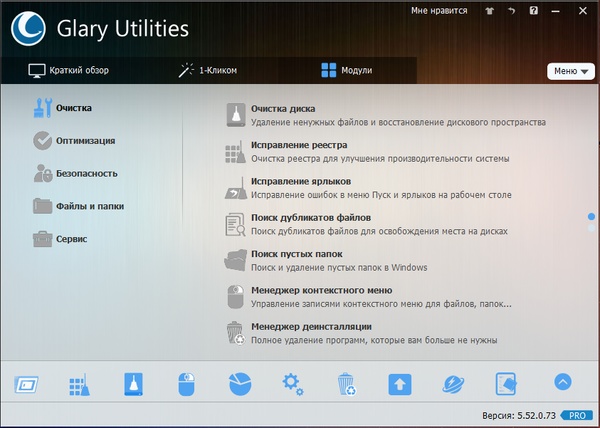The image size is (600, 428).
Task: Click the PRO badge
Action: (x=577, y=415)
